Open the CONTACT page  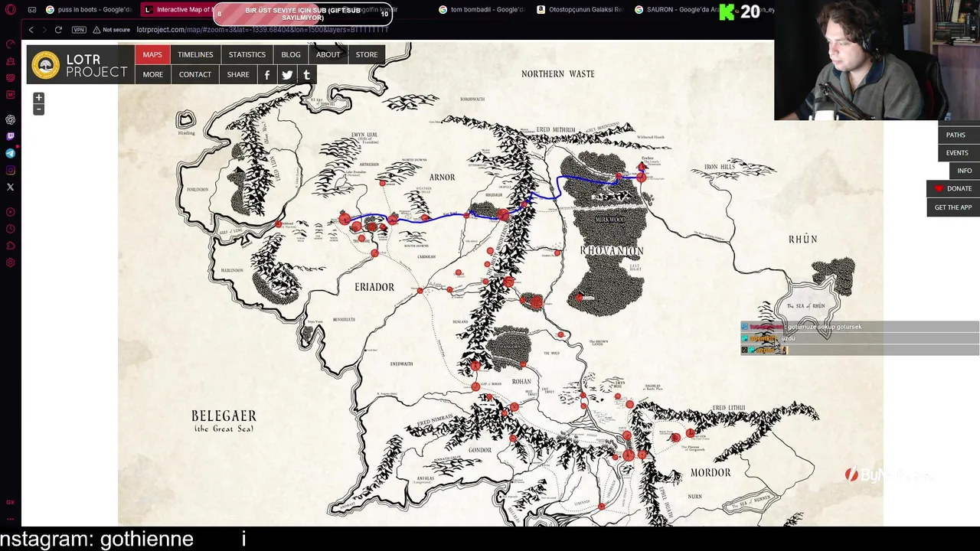tap(195, 74)
